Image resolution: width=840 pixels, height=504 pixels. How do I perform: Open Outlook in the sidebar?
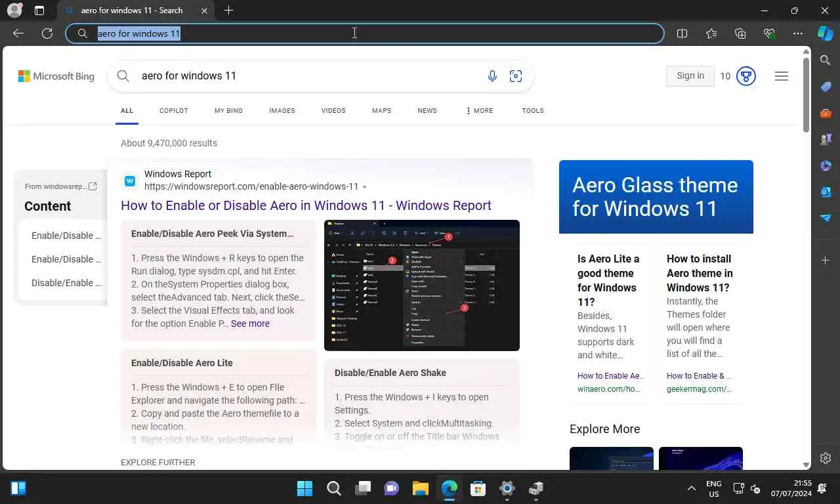click(826, 192)
